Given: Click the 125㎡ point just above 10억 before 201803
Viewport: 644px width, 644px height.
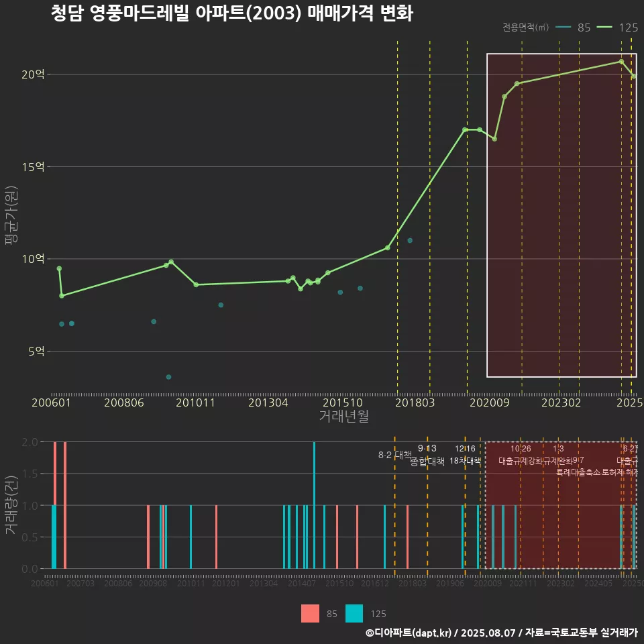Looking at the screenshot, I should coord(387,248).
